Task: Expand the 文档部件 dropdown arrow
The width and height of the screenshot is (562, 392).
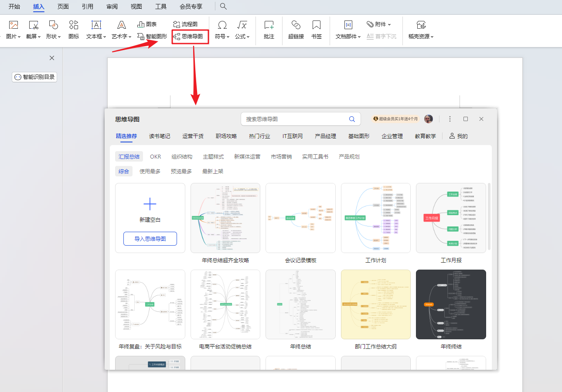Action: [359, 37]
